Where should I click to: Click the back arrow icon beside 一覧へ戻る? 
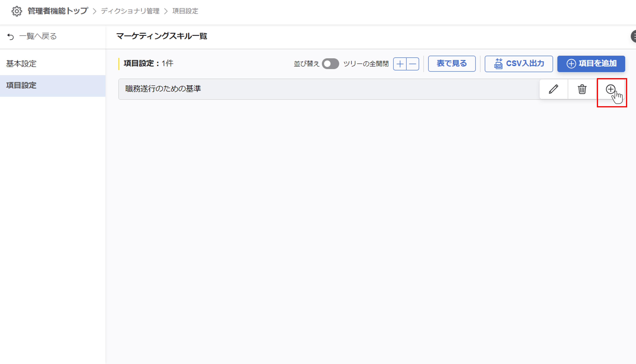pos(10,37)
